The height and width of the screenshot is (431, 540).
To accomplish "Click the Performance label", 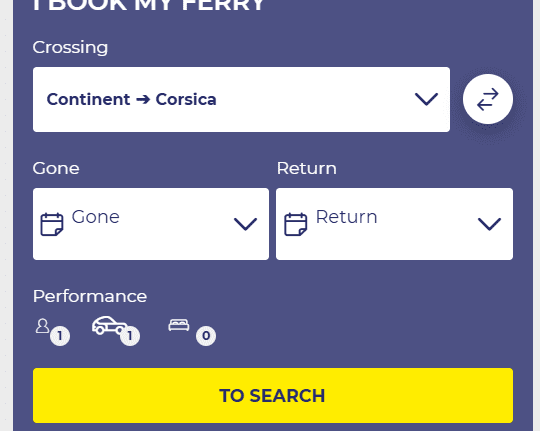I will (x=90, y=296).
